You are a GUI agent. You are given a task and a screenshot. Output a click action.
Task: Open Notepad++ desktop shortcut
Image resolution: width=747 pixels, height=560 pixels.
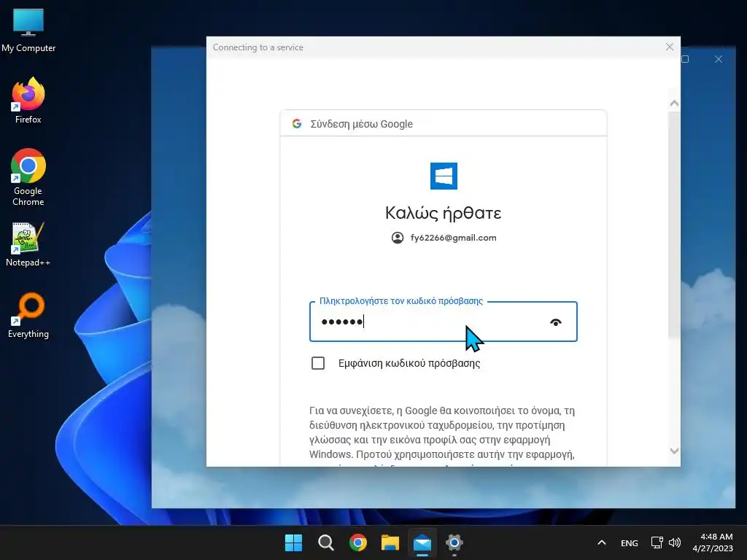click(28, 244)
